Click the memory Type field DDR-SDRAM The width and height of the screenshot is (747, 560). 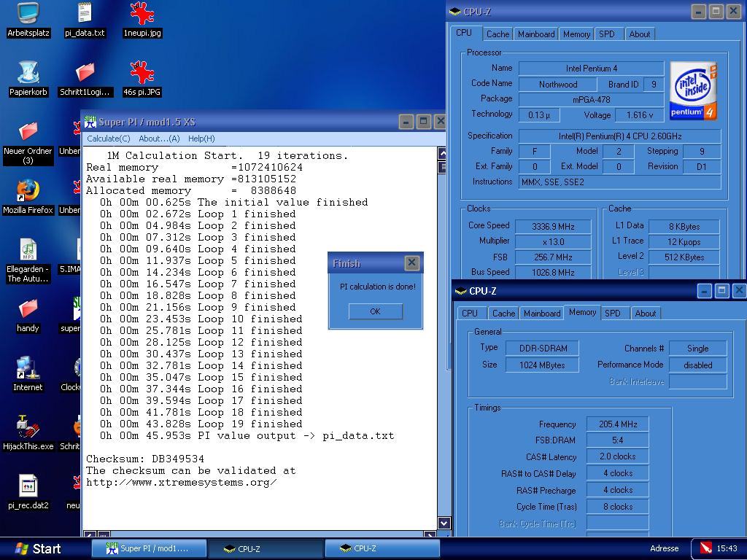click(543, 349)
